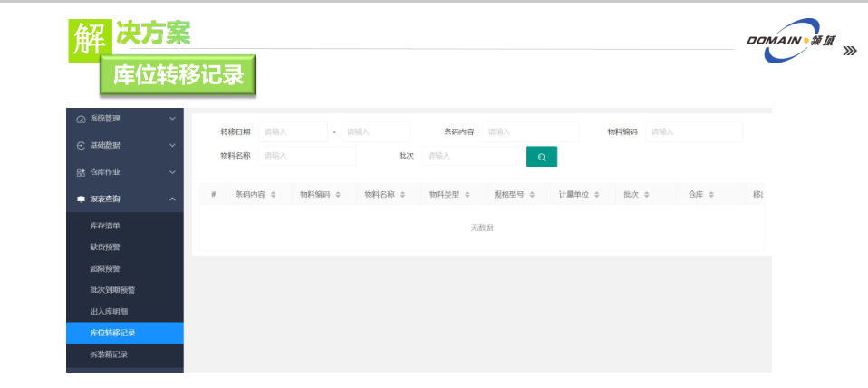Sort by 规格型号 column arrows
Viewport: 868px width, 388px height.
pos(533,195)
